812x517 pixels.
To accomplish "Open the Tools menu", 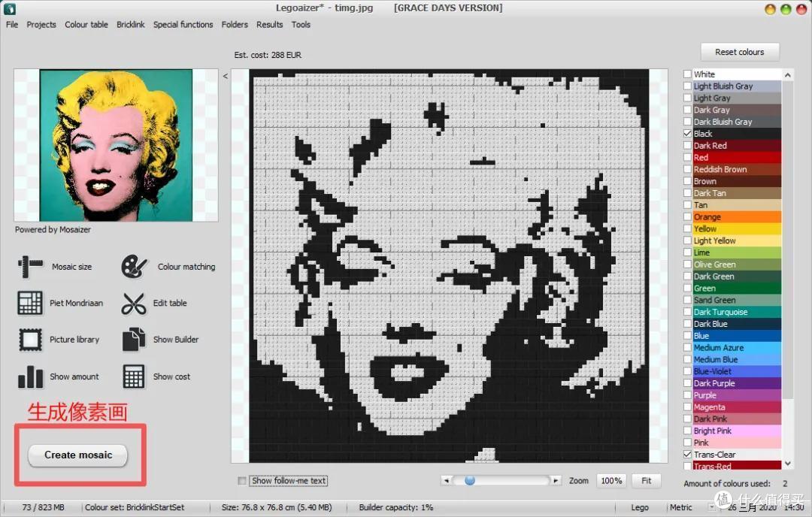I will pyautogui.click(x=301, y=24).
